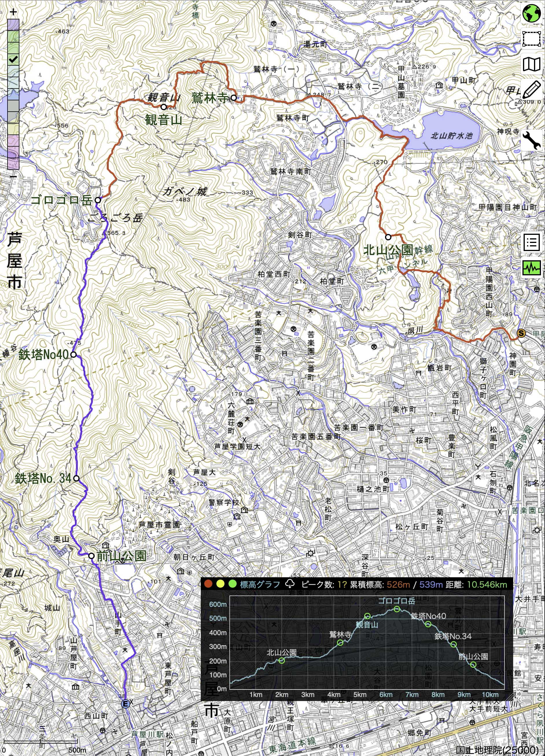Choose the highest zoom level cell below plus
This screenshot has height=756, width=545.
[x=13, y=25]
